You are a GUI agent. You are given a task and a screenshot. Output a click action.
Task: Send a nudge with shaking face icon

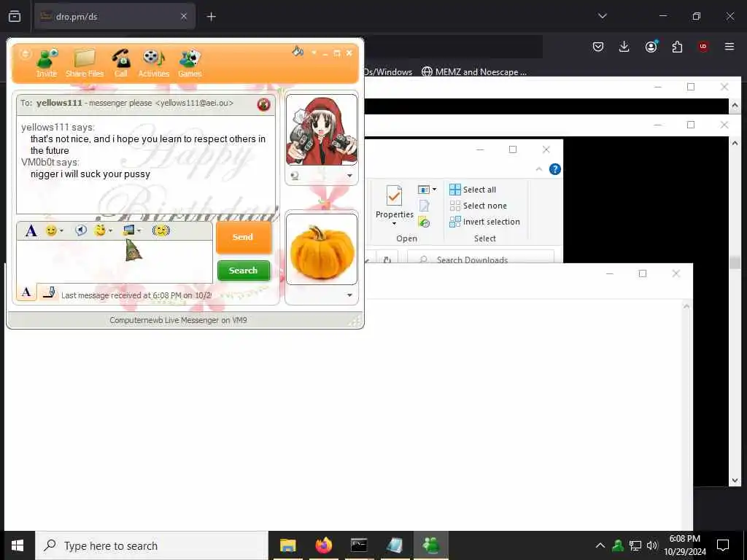click(x=161, y=230)
